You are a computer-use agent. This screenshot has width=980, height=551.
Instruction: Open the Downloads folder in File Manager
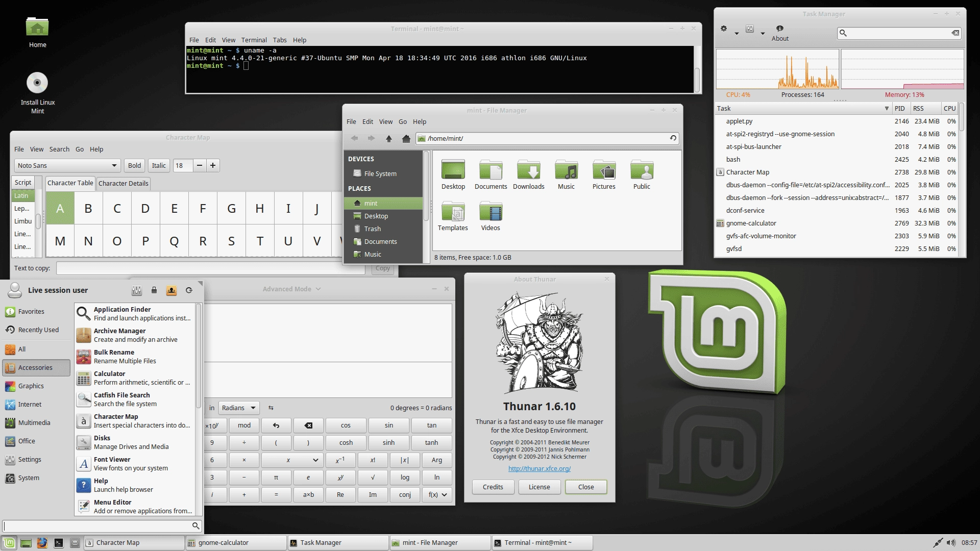pyautogui.click(x=528, y=175)
